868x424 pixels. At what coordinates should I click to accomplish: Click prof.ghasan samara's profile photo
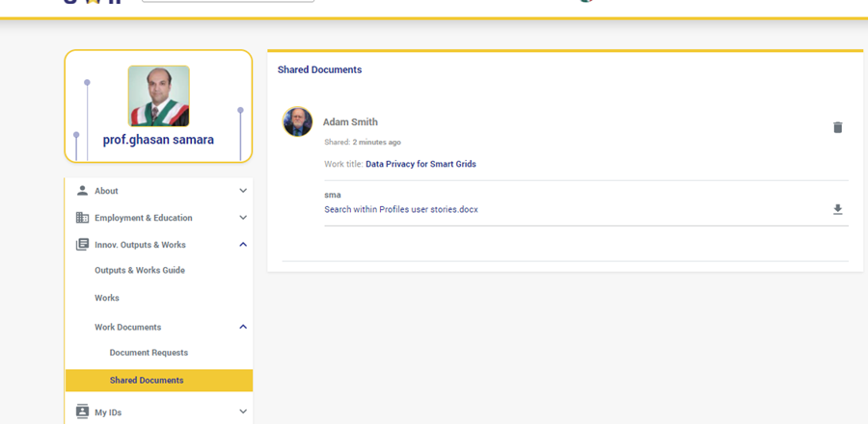pyautogui.click(x=158, y=96)
